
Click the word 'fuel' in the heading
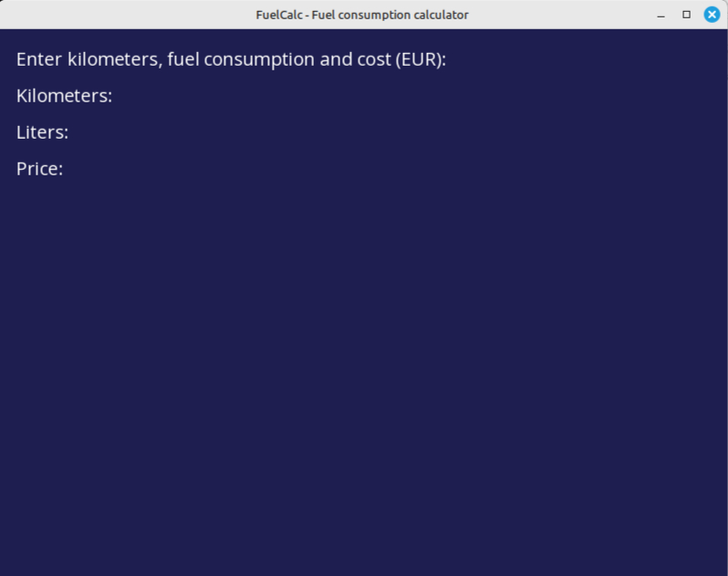183,59
